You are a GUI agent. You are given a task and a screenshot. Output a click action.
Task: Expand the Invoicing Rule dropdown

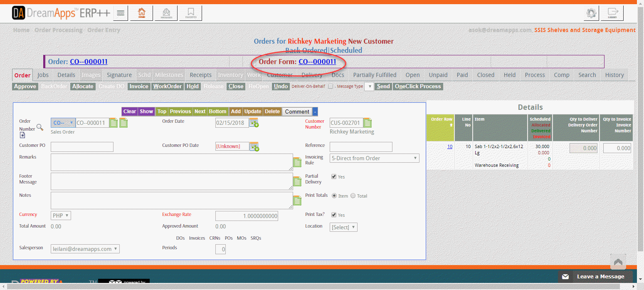tap(375, 158)
